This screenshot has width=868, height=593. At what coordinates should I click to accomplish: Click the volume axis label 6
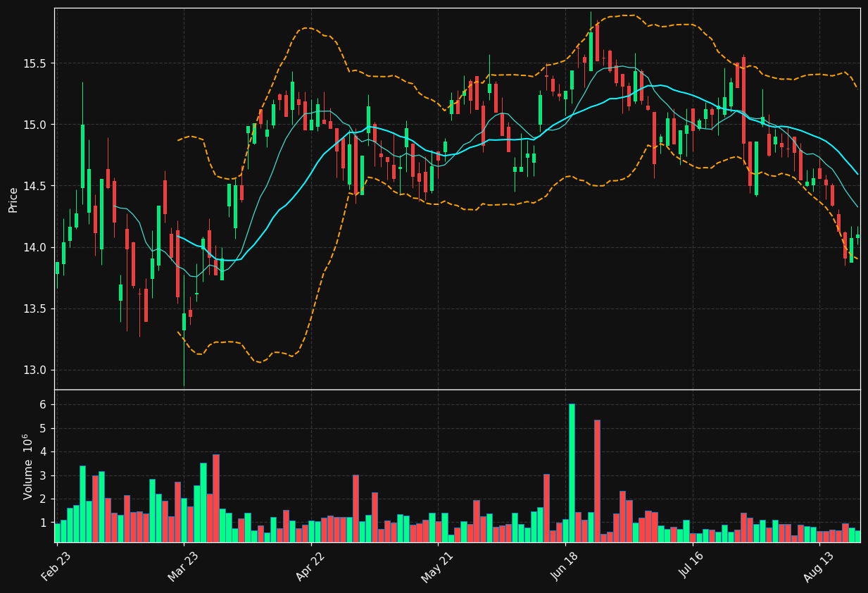click(x=42, y=405)
